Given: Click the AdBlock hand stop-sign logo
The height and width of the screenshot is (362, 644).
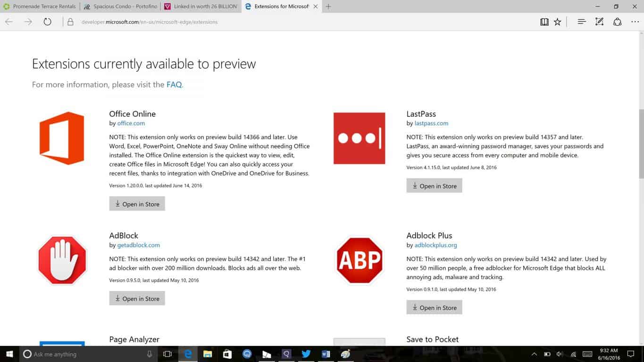Looking at the screenshot, I should 62,260.
